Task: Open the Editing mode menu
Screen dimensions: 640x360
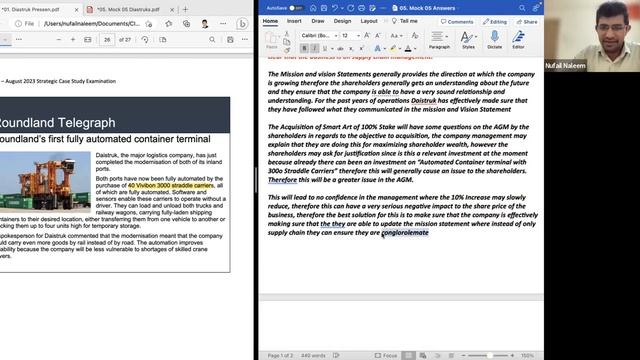Action: point(495,22)
